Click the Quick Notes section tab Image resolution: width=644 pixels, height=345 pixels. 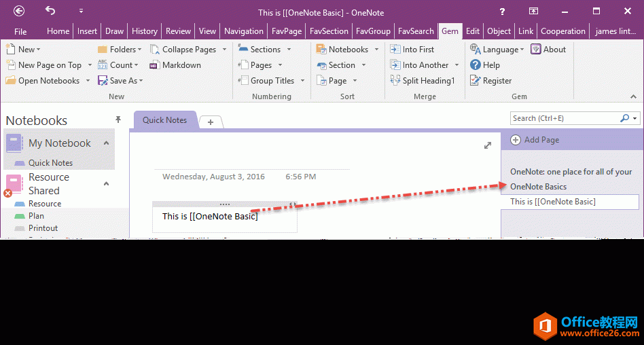coord(164,120)
